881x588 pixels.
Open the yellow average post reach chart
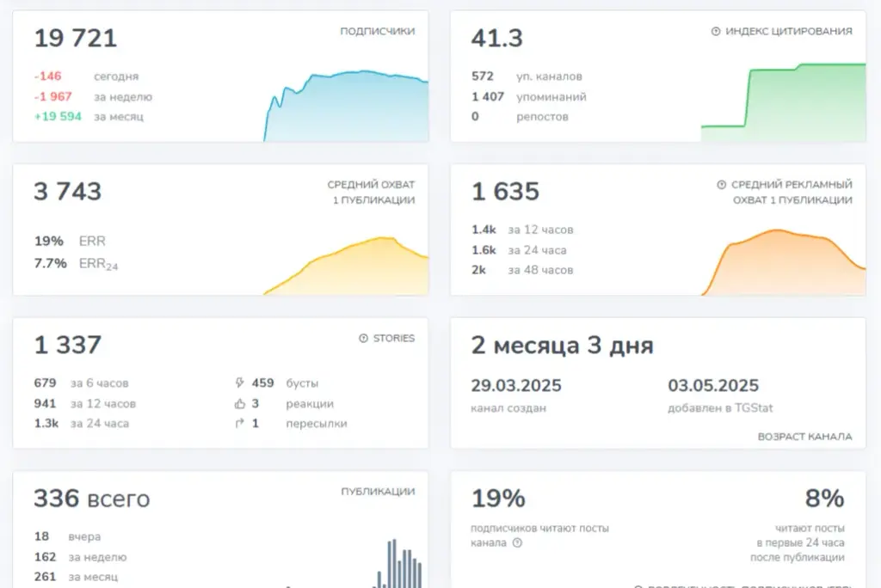tap(346, 266)
